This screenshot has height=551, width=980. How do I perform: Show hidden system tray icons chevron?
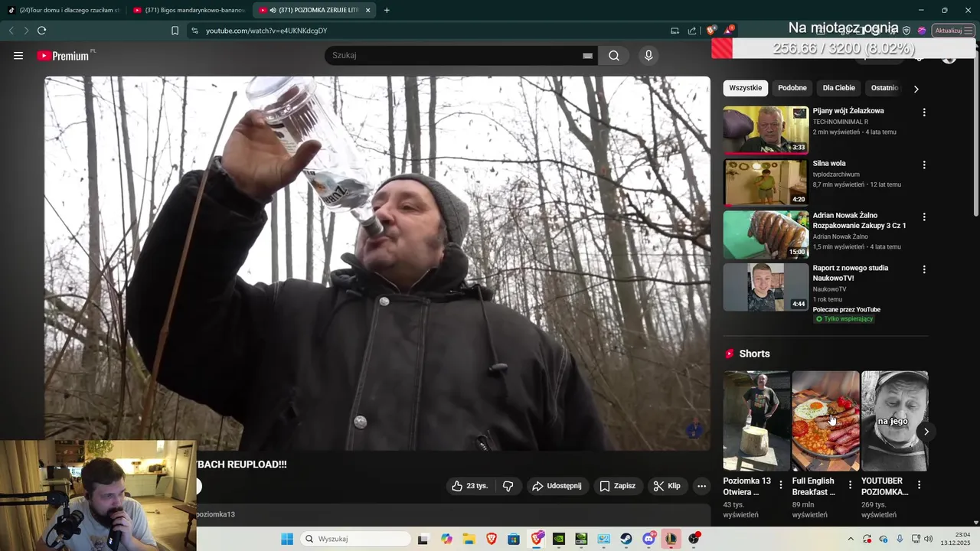point(850,539)
